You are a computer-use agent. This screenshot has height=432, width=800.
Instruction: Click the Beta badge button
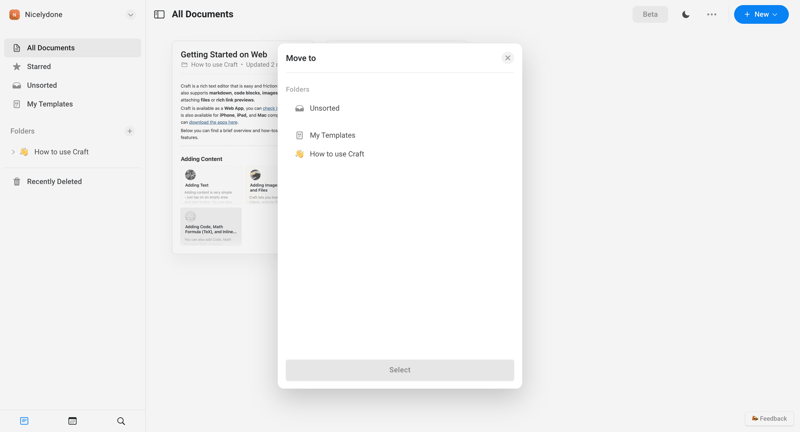click(650, 14)
